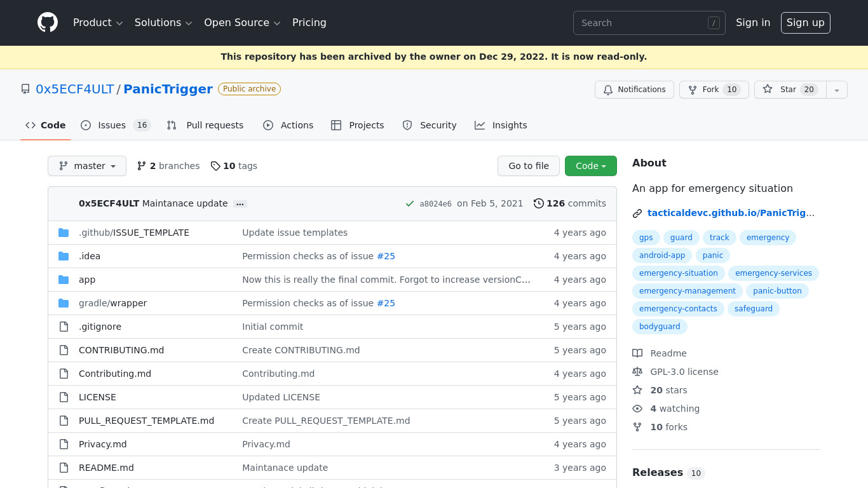Switch to the Pull requests tab

pos(205,125)
